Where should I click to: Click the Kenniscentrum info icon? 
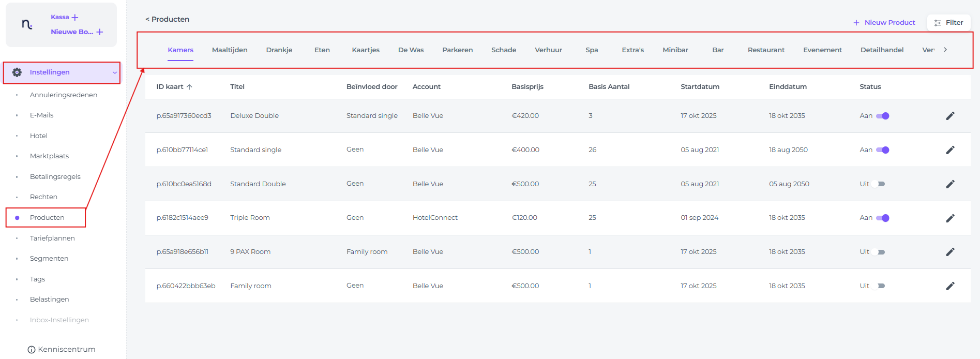pos(32,350)
